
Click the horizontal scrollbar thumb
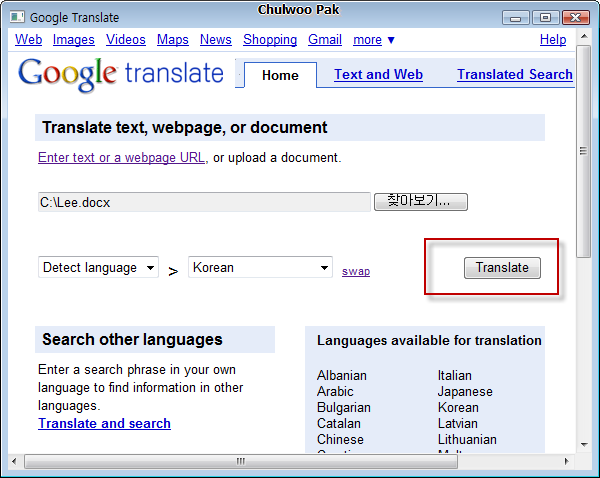point(241,461)
